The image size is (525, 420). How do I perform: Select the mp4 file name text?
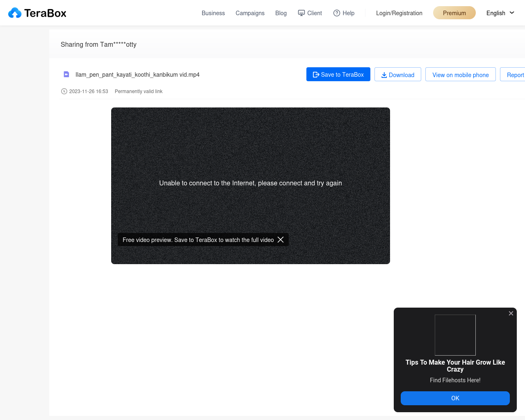pos(137,75)
